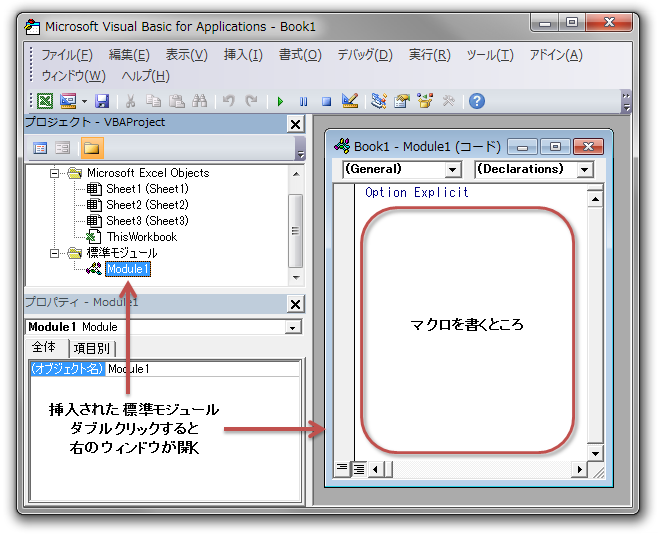The width and height of the screenshot is (658, 534).
Task: Click the Cut scissors icon
Action: coord(131,101)
